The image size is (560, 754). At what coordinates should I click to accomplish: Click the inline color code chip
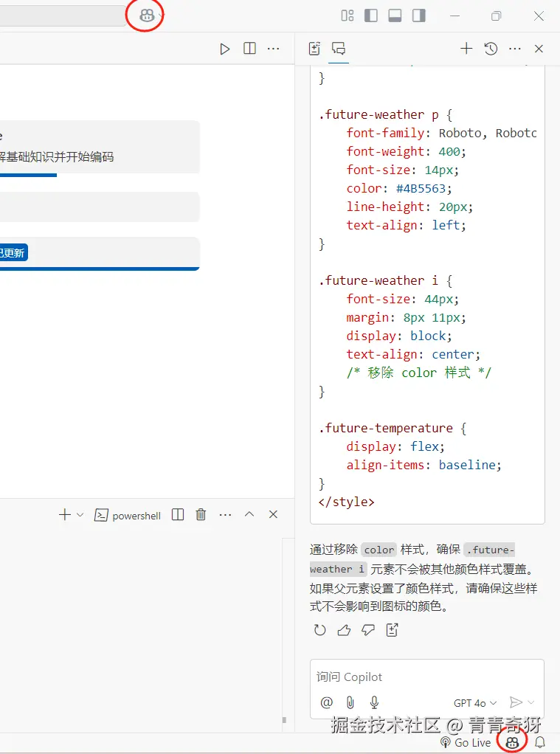click(x=379, y=550)
